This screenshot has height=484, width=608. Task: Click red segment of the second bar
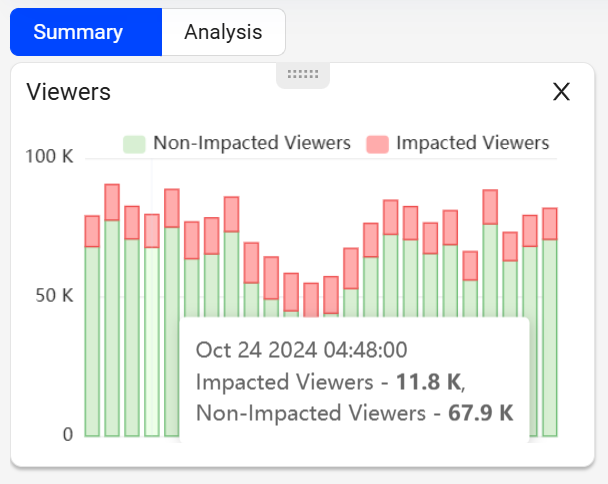(x=112, y=202)
